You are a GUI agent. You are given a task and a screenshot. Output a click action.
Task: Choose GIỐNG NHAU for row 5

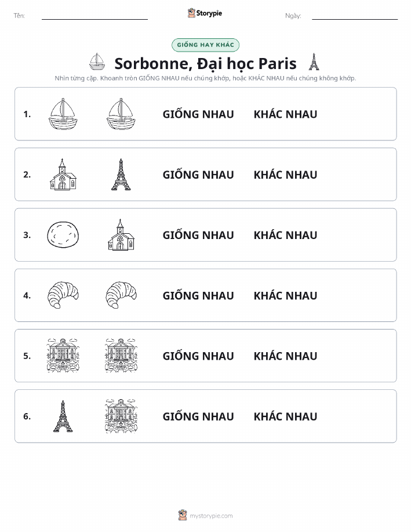click(x=198, y=356)
